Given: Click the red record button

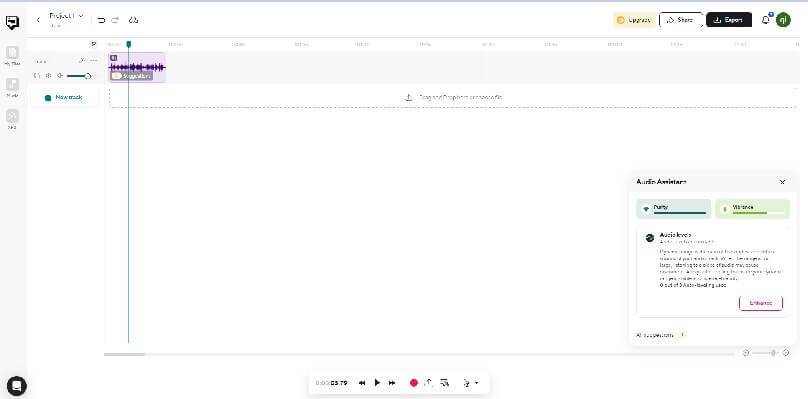Looking at the screenshot, I should click(413, 383).
